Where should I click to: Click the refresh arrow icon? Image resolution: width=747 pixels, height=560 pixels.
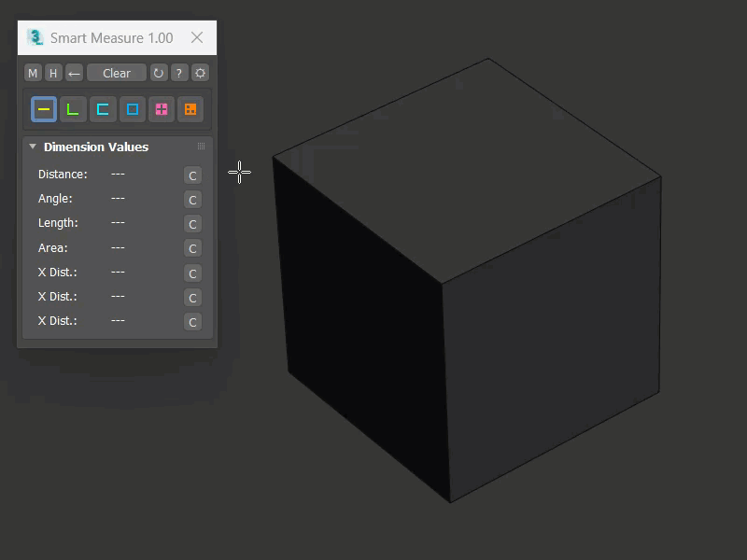(159, 73)
